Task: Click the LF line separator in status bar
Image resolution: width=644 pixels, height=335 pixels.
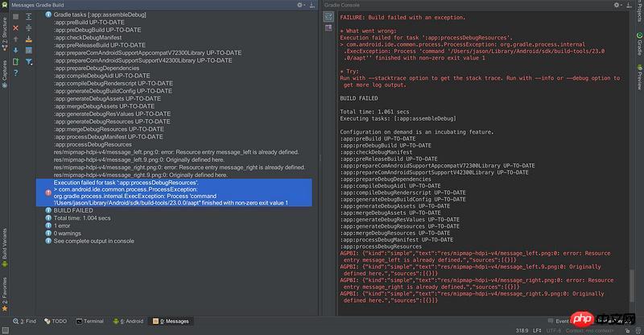Action: [x=537, y=330]
